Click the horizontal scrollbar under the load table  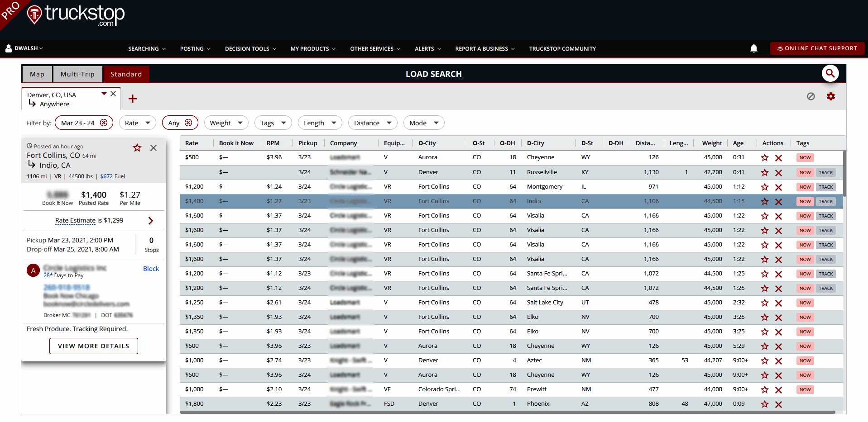pyautogui.click(x=507, y=412)
